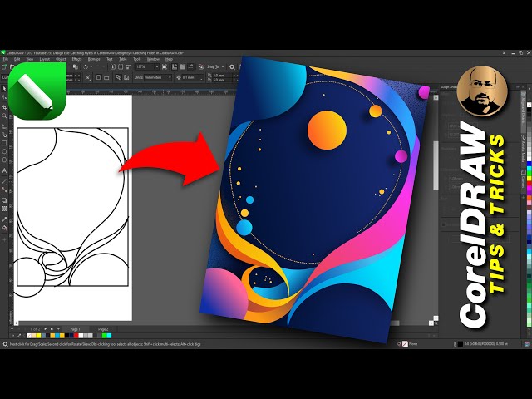Screen dimensions: 532x399
Task: Expand the toolbox plus customize button
Action: point(4,239)
